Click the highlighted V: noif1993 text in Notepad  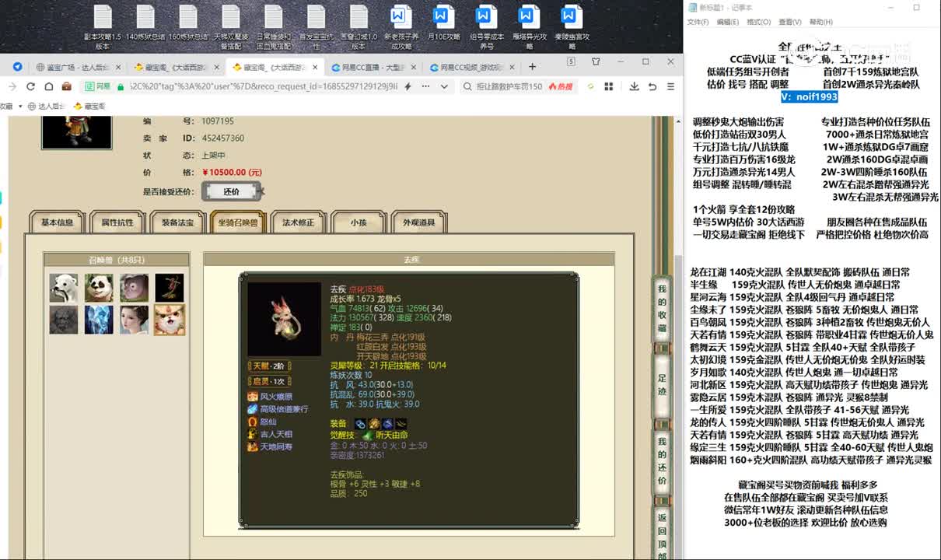point(810,96)
